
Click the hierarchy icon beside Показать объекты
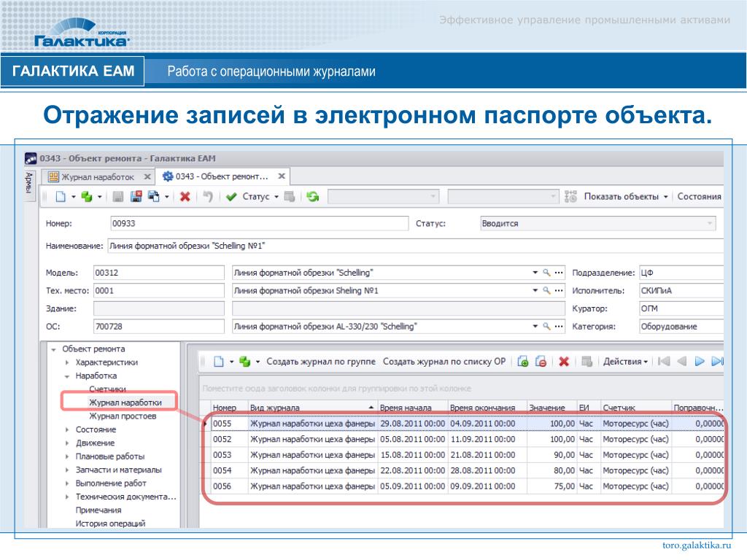[570, 197]
